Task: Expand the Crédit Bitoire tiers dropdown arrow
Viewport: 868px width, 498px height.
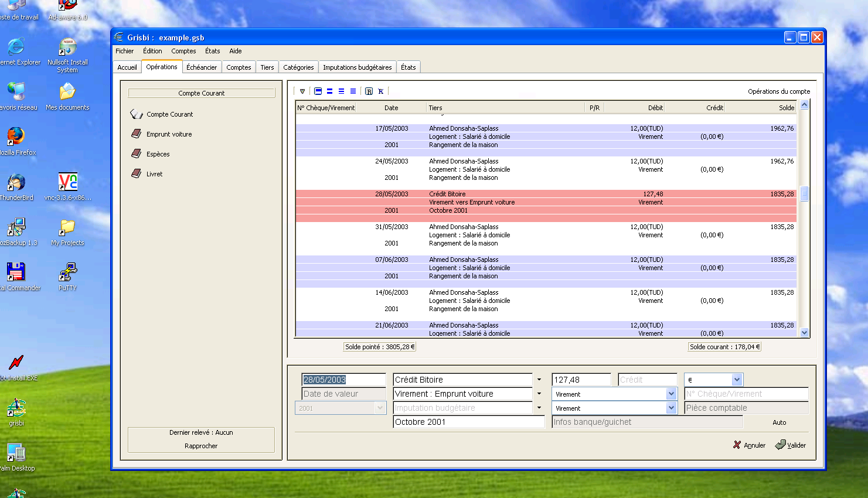Action: (539, 380)
